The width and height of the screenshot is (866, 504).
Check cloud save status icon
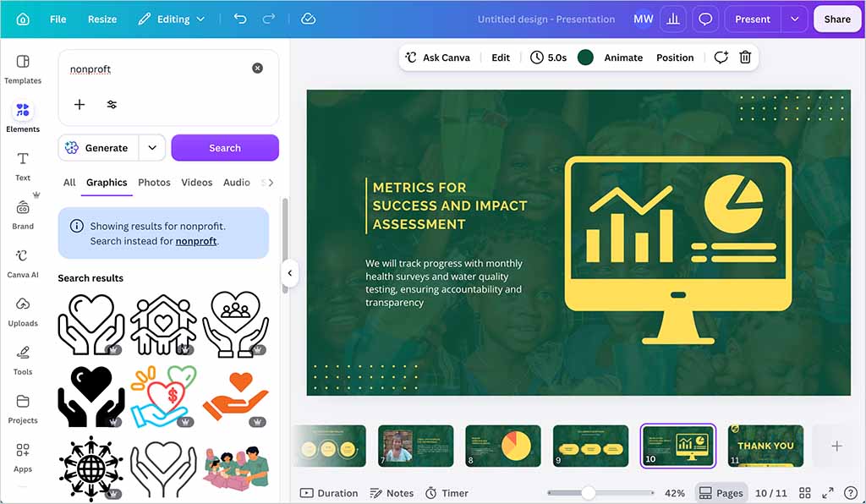pos(308,19)
